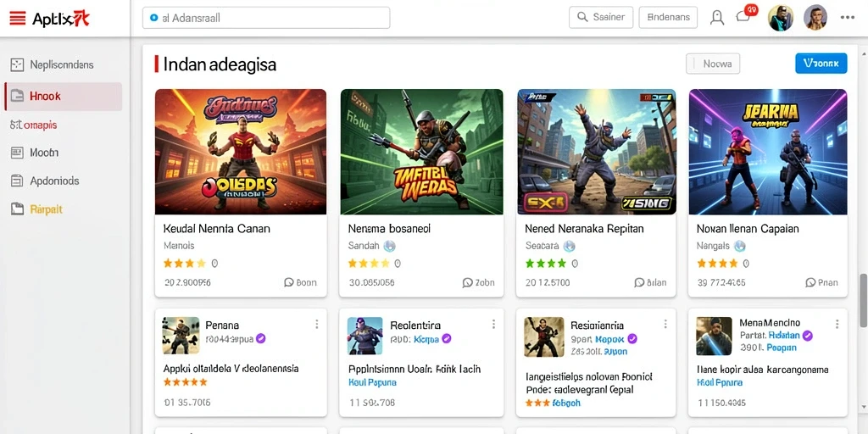Open three-dot menu on Reolentira card
The width and height of the screenshot is (868, 434).
[x=493, y=324]
